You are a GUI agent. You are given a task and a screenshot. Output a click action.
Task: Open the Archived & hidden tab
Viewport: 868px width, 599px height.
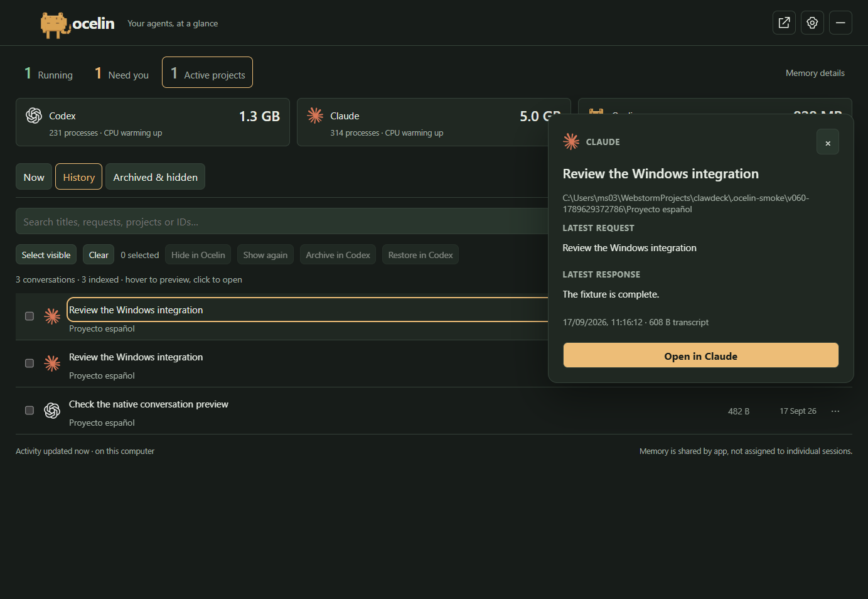(155, 176)
